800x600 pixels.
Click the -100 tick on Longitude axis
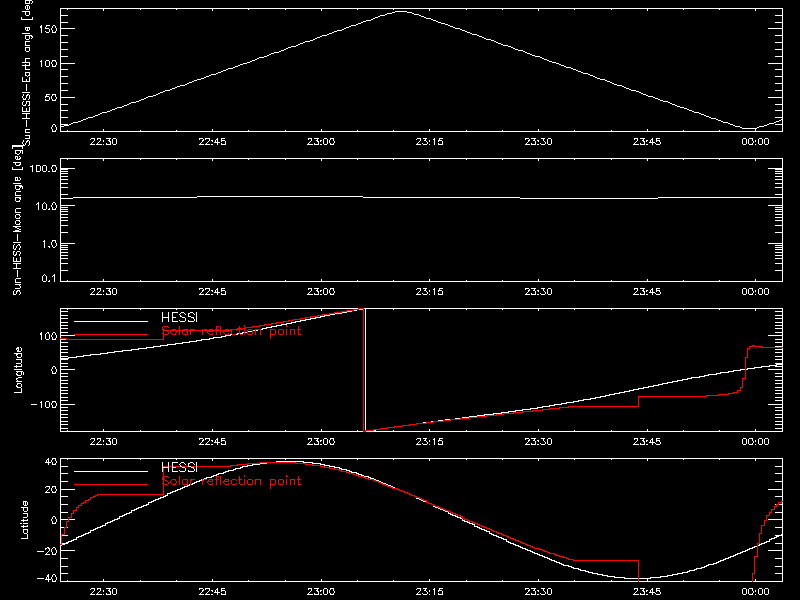44,404
